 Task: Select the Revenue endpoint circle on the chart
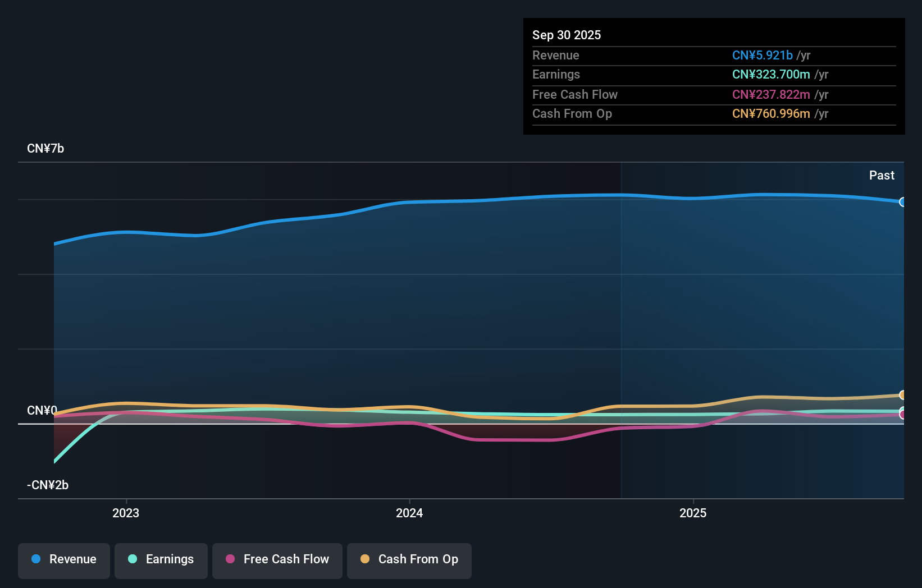click(903, 202)
